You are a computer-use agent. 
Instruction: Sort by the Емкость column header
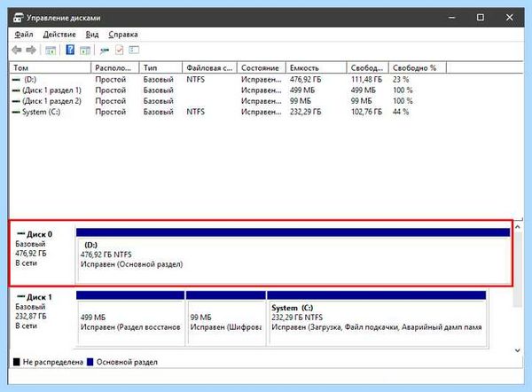(317, 68)
